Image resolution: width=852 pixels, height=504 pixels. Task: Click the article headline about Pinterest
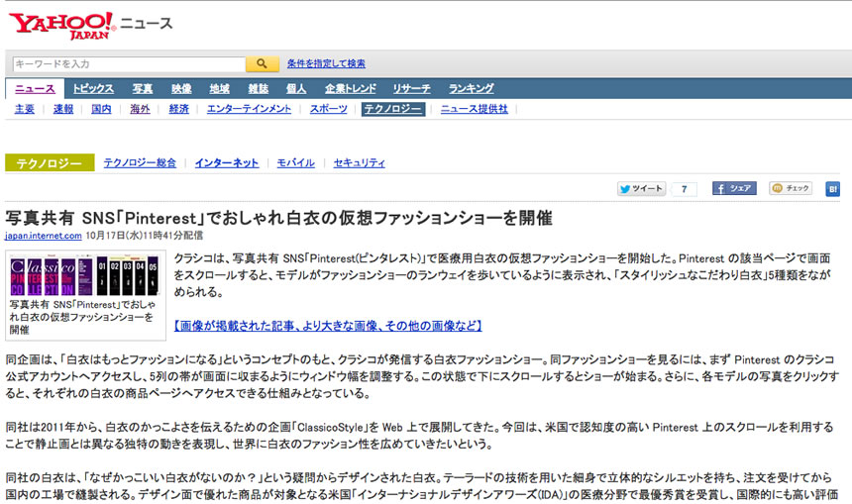coord(278,218)
